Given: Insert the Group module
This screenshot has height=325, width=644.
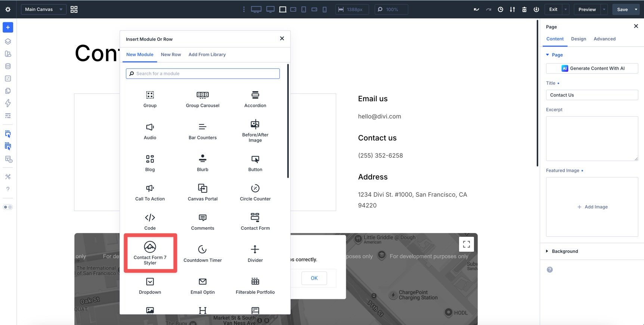Looking at the screenshot, I should pos(150,99).
